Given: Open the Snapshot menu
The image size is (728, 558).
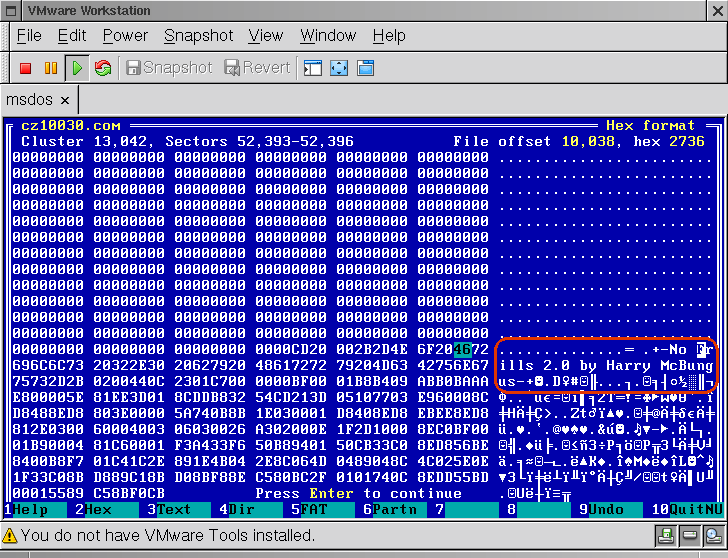Looking at the screenshot, I should 199,36.
